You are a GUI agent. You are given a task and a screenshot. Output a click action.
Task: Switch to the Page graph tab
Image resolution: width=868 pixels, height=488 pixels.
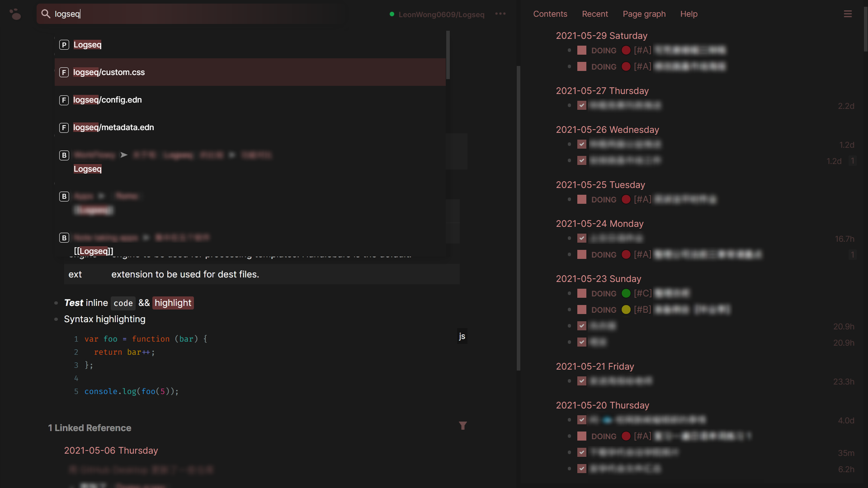tap(644, 14)
